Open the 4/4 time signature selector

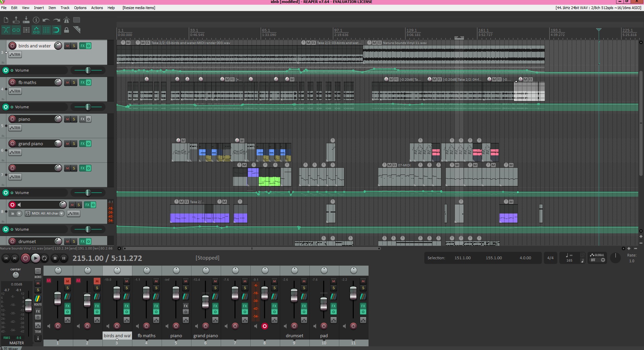[x=550, y=258]
